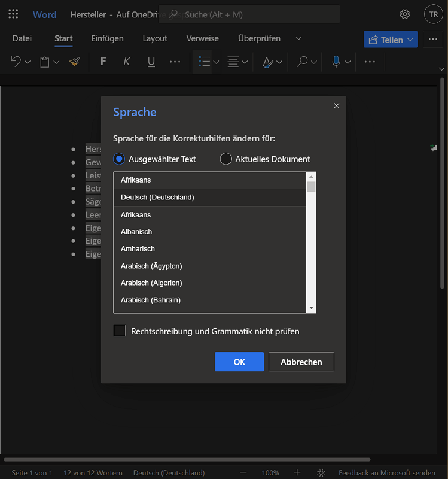The height and width of the screenshot is (479, 448).
Task: Click Deutsch (Deutschland) in status bar
Action: (x=169, y=472)
